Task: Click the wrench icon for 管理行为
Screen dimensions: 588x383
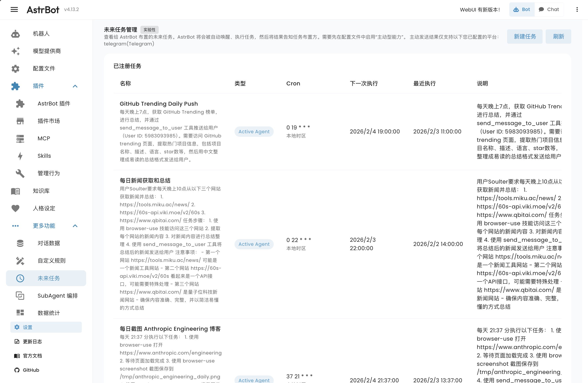Action: click(20, 173)
